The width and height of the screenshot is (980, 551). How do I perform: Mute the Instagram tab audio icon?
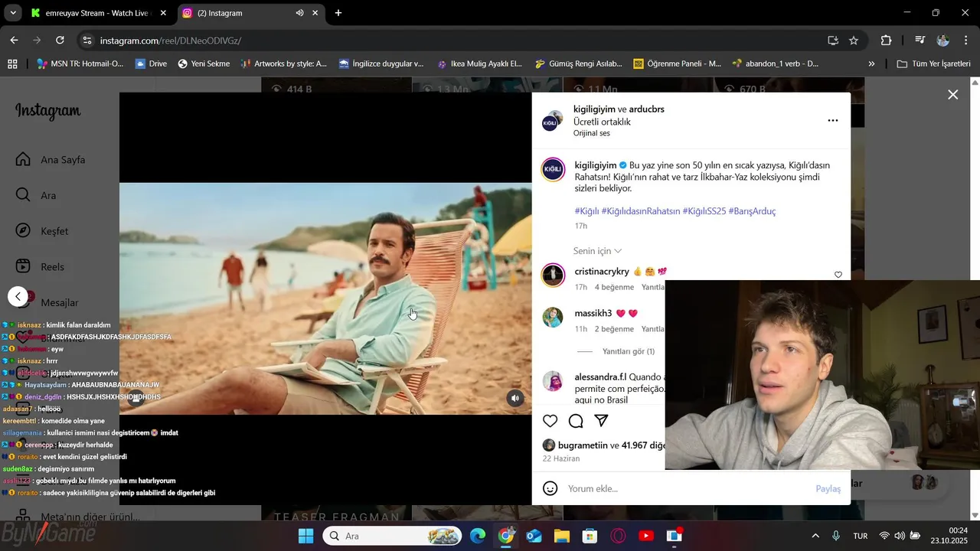click(299, 13)
